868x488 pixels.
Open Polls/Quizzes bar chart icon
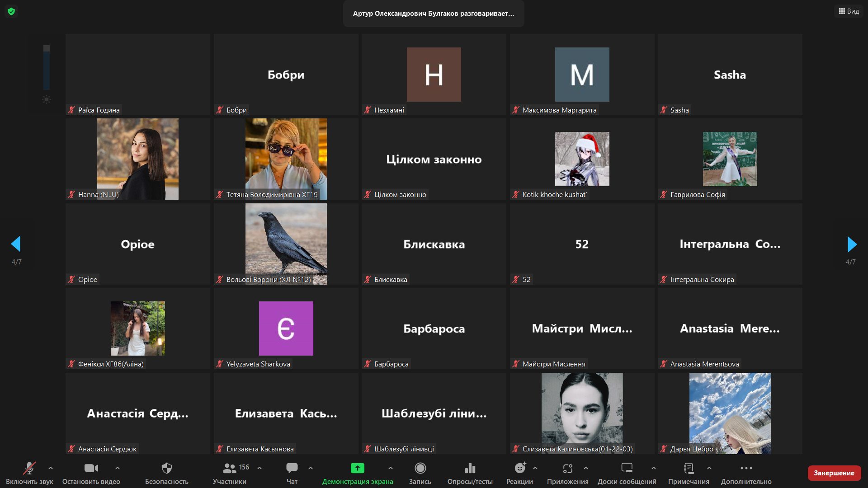coord(470,469)
